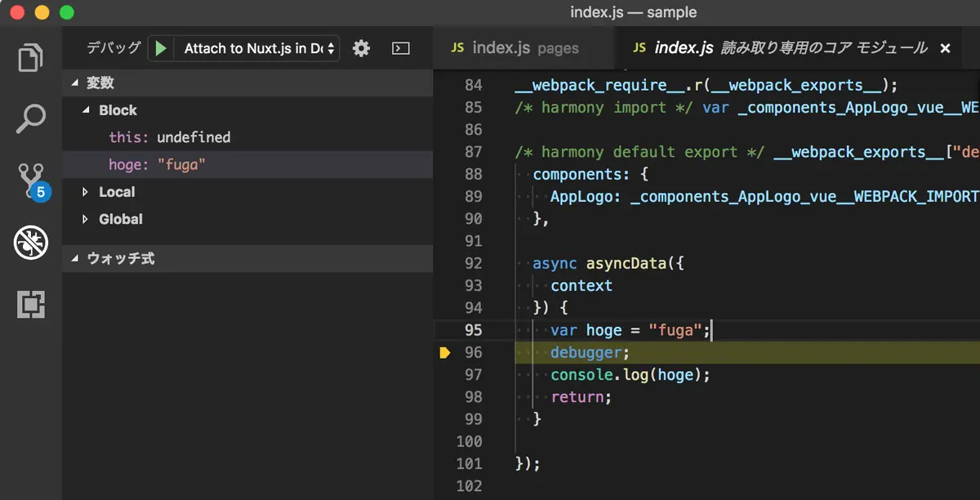Open the Debug view icon

point(31,243)
